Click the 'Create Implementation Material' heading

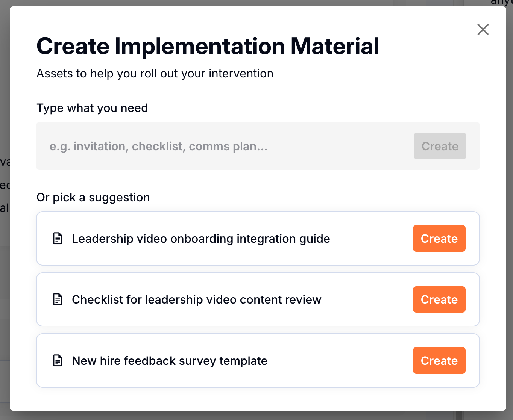click(208, 46)
